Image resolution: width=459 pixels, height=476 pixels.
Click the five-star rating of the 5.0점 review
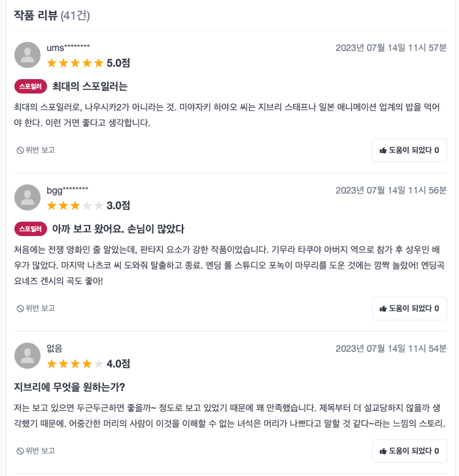75,63
